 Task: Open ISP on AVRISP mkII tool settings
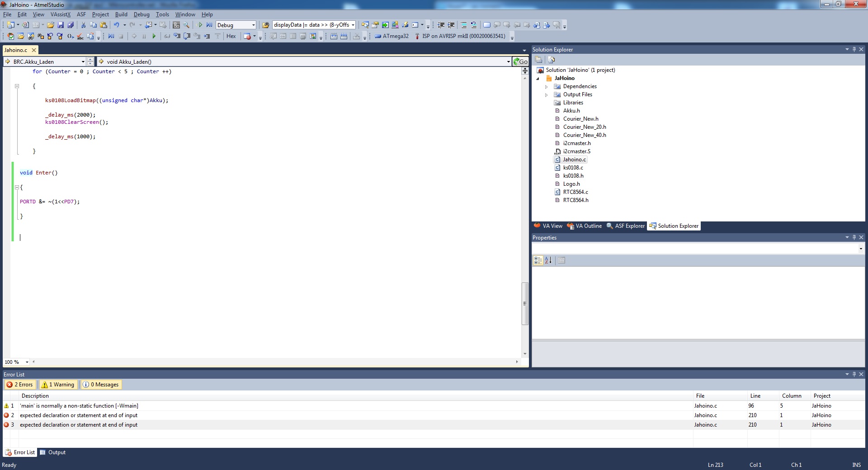(x=460, y=37)
